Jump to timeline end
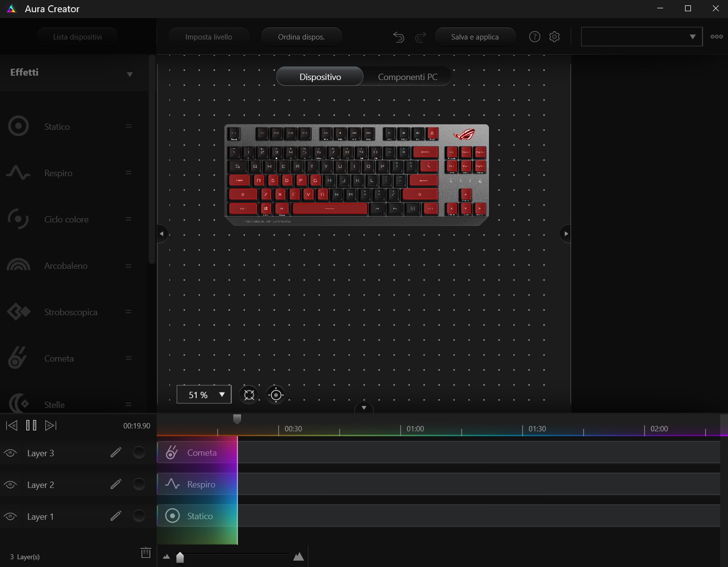Screen dimensions: 728x567 tap(51, 425)
